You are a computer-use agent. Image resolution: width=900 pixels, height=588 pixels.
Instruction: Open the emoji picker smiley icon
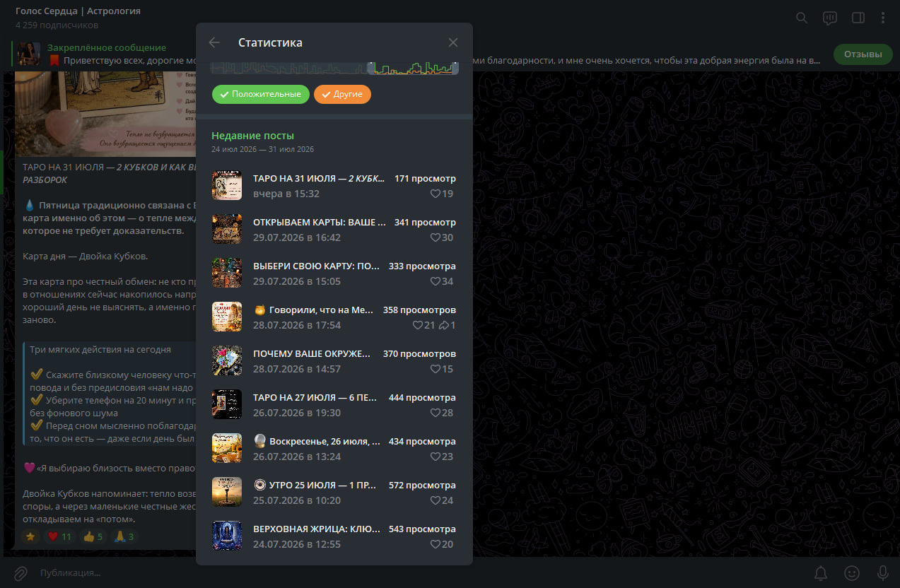pos(852,572)
